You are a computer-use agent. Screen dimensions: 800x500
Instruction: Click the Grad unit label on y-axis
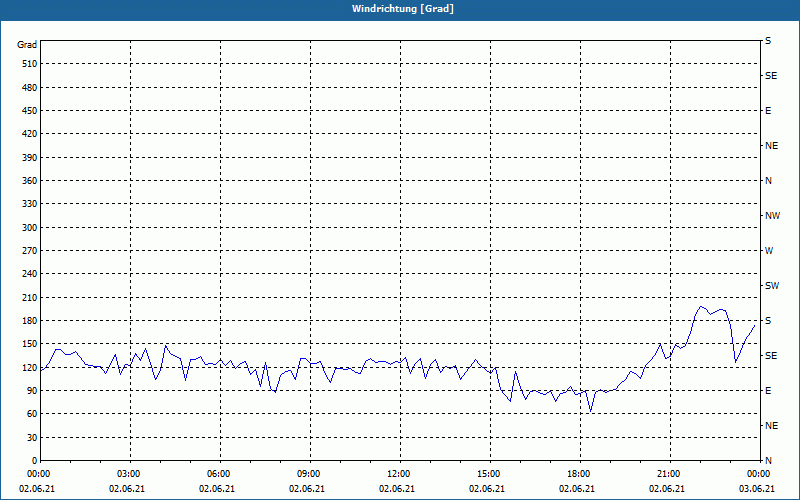27,45
